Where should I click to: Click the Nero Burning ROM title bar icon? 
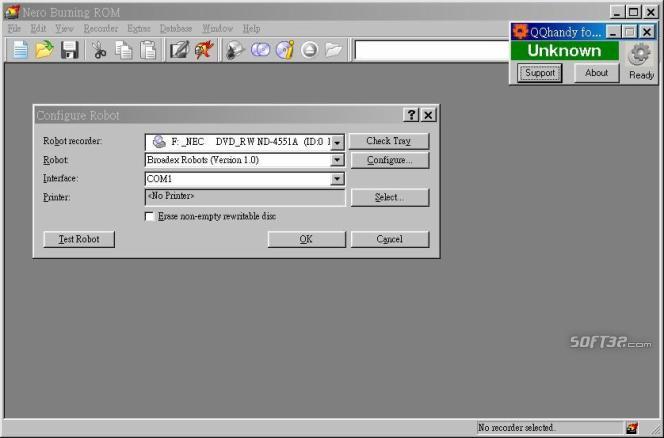[x=11, y=12]
